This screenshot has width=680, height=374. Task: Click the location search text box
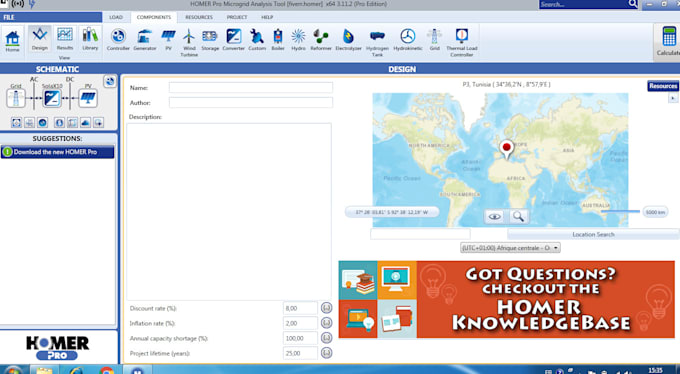pyautogui.click(x=420, y=234)
